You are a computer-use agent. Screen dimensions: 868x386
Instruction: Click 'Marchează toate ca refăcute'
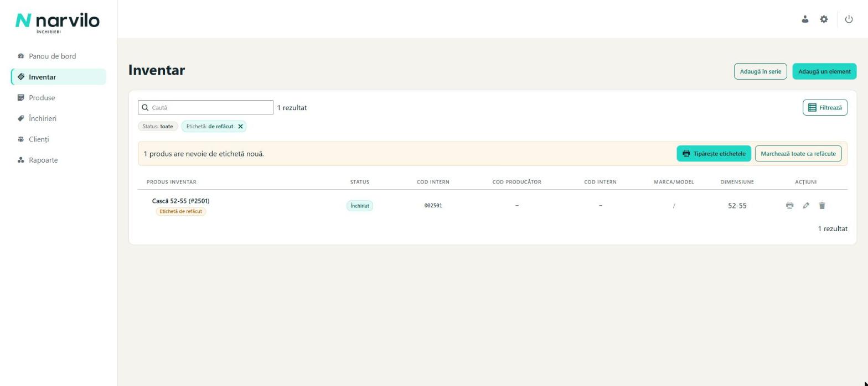tap(798, 154)
